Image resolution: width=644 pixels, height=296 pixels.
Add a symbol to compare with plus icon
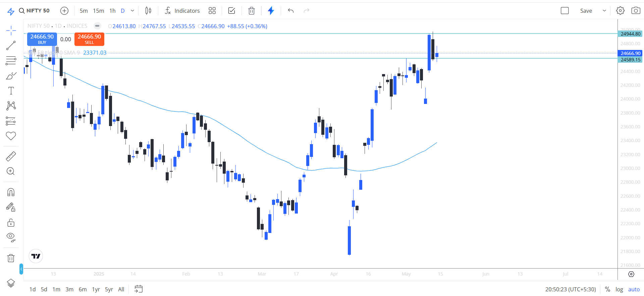point(64,11)
